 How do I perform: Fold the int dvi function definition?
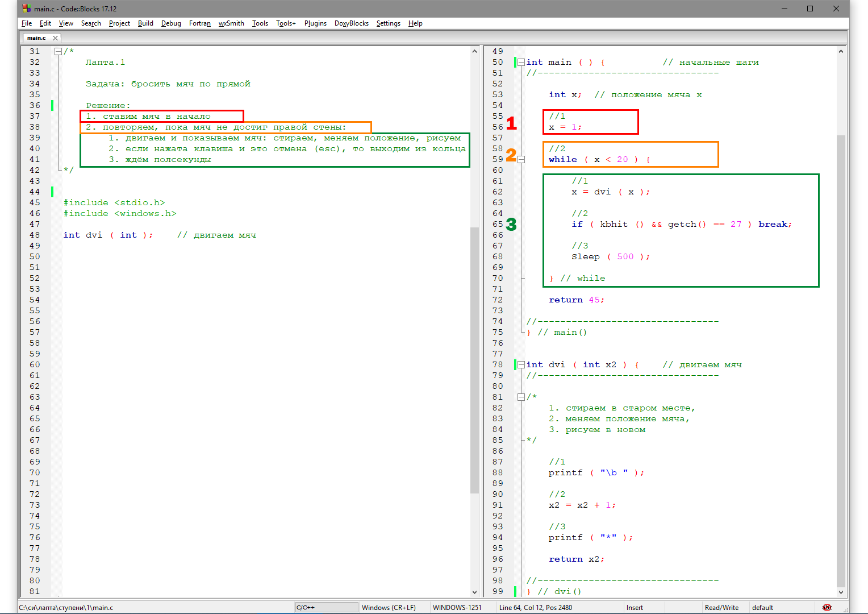(x=521, y=364)
